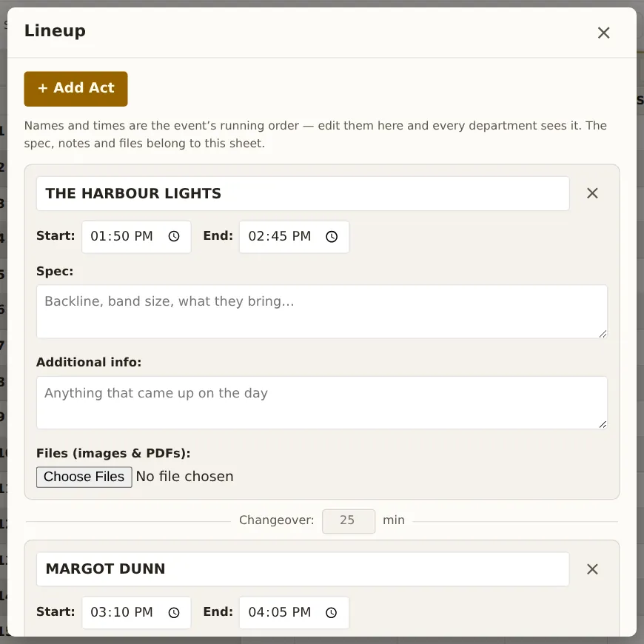This screenshot has height=644, width=644.
Task: Close the Lineup dialog
Action: (603, 33)
